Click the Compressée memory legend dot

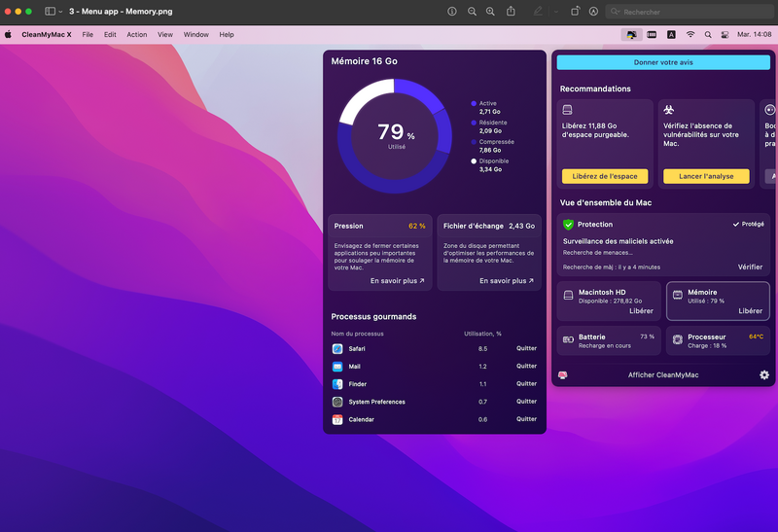(x=474, y=142)
